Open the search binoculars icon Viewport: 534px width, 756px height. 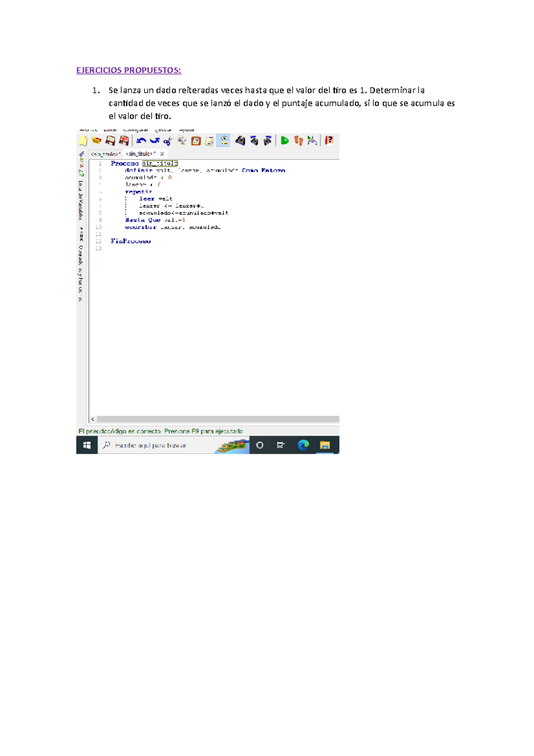tap(240, 141)
